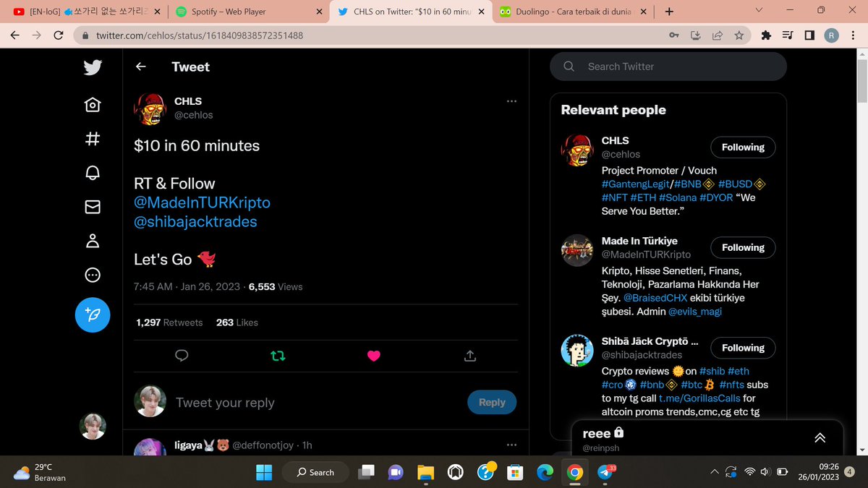Open Notifications bell icon
The image size is (868, 488).
93,173
